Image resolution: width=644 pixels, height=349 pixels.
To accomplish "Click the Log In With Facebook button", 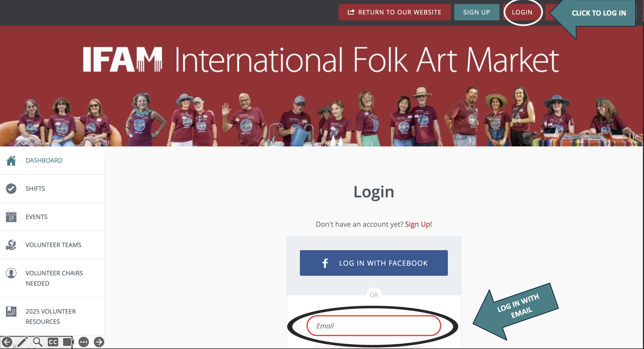I will click(373, 263).
